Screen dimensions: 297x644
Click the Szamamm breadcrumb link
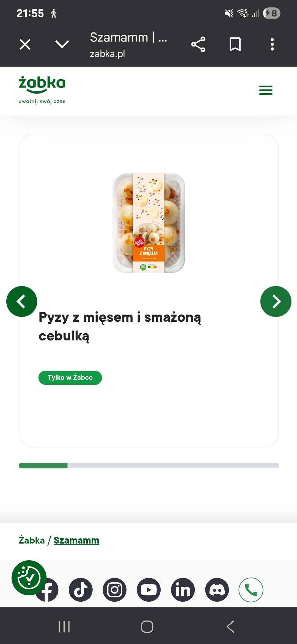pyautogui.click(x=76, y=540)
